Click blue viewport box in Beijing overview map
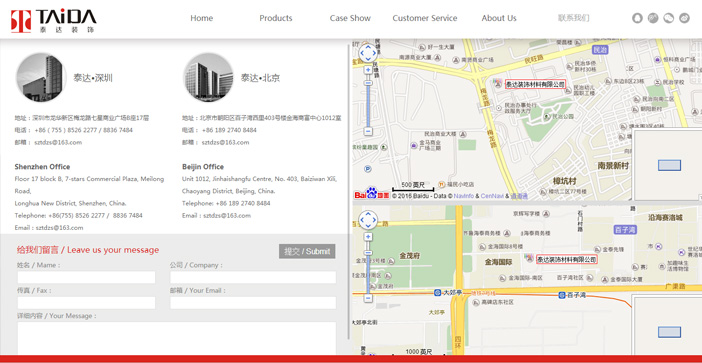Screen dimensions: 702x363 click(669, 332)
